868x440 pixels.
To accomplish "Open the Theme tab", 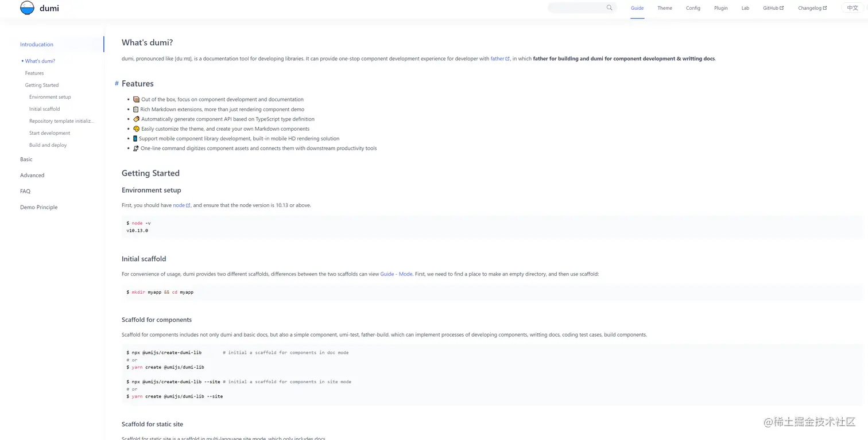I will pyautogui.click(x=665, y=8).
